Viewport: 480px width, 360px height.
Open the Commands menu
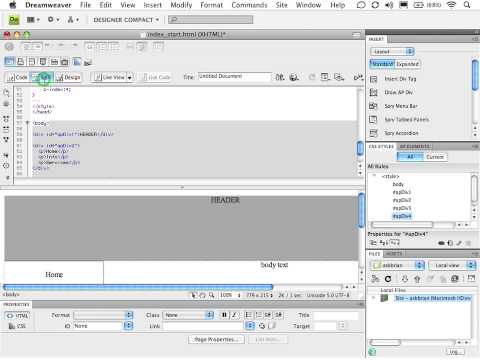pyautogui.click(x=249, y=5)
